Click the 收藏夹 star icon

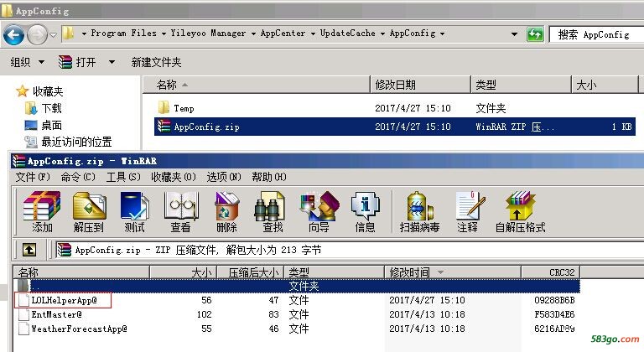[22, 91]
